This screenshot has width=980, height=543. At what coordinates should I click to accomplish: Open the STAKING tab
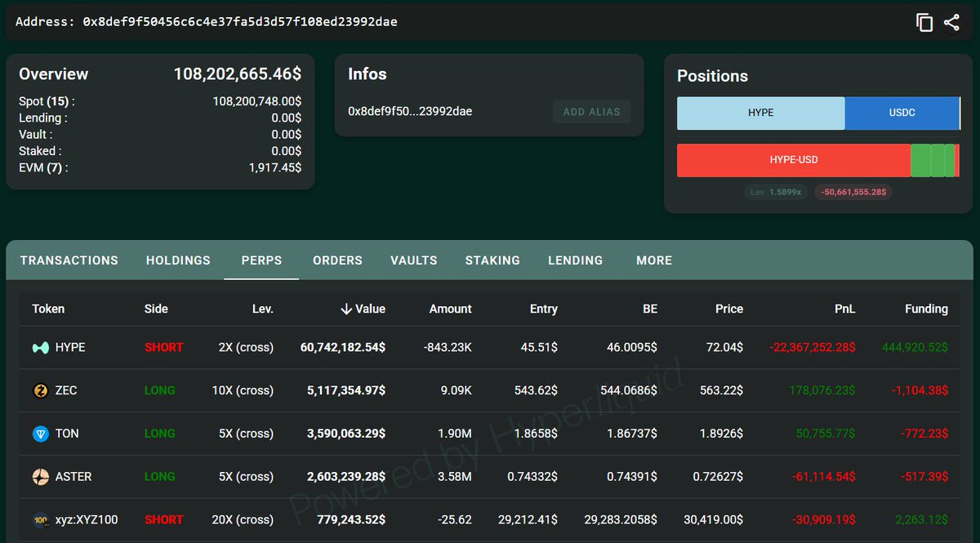pyautogui.click(x=492, y=260)
